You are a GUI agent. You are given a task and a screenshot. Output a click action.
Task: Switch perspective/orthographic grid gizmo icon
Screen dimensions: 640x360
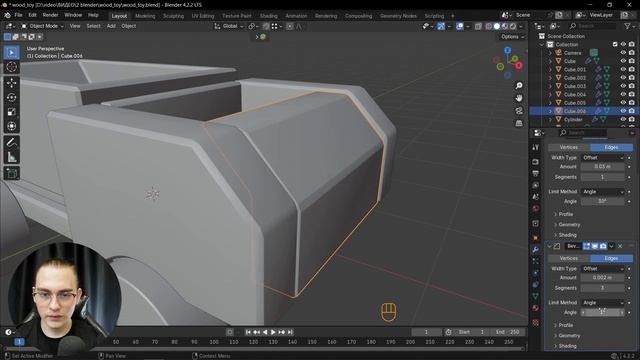[x=519, y=123]
